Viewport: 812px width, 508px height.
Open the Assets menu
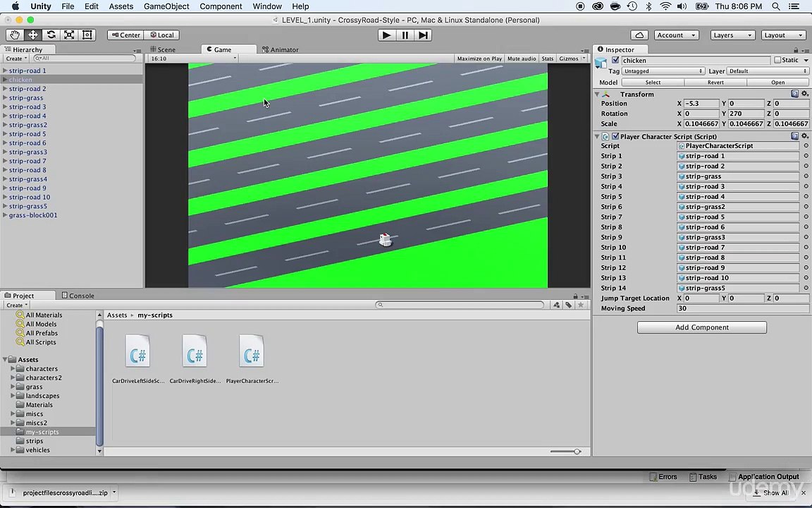121,6
